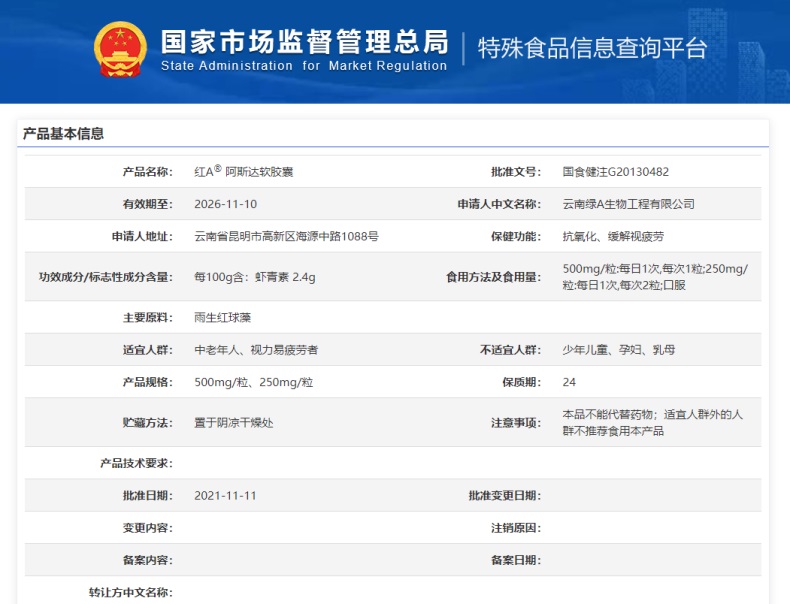
Task: Click the applicant address in Kunming
Action: click(286, 237)
